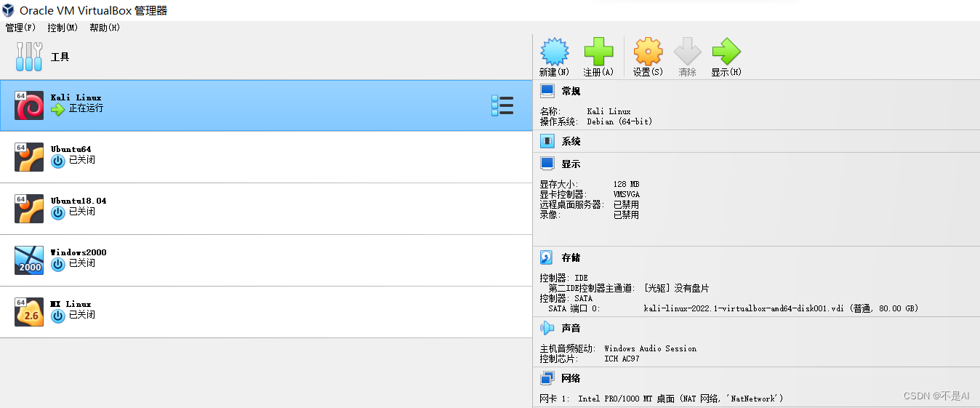Viewport: 980px width, 408px height.
Task: Click the 网络 network icon
Action: tap(547, 378)
